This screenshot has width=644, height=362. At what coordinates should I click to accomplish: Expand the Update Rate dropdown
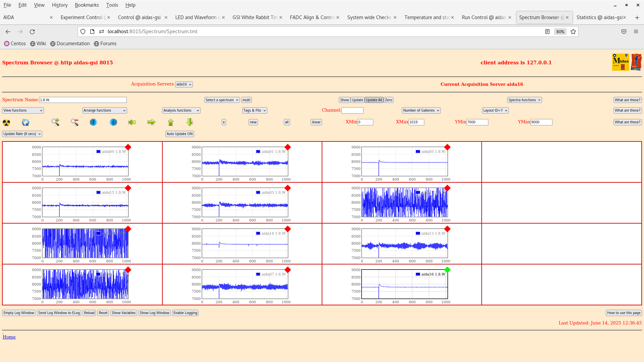22,134
